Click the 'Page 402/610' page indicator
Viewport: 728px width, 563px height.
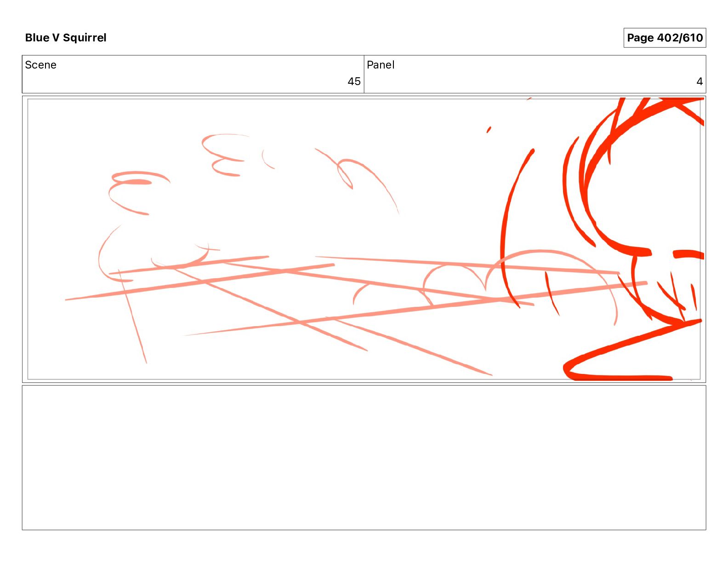pyautogui.click(x=665, y=38)
